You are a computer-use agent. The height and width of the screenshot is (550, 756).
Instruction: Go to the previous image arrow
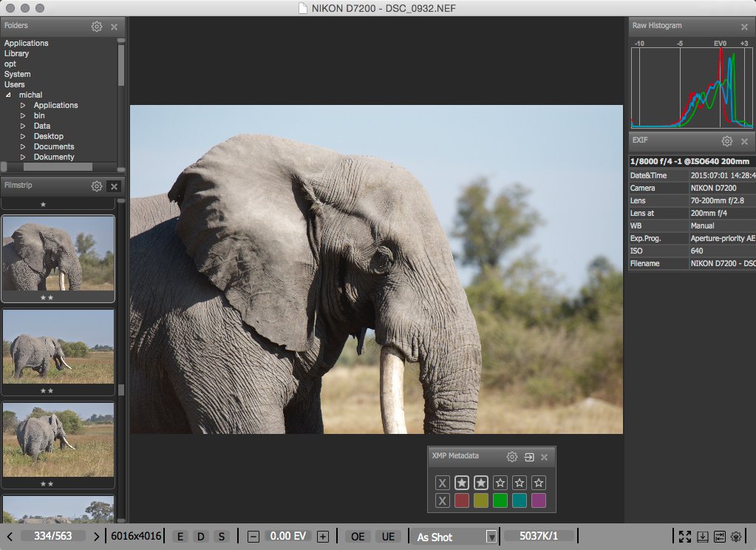(x=10, y=537)
